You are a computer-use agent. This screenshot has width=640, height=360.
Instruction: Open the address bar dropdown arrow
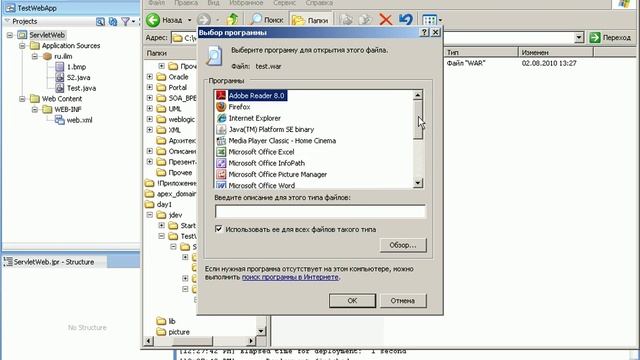[x=579, y=38]
